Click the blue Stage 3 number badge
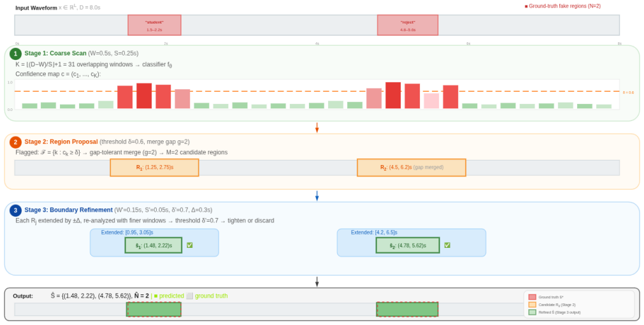Viewport: 644px width, 325px height. coord(16,210)
